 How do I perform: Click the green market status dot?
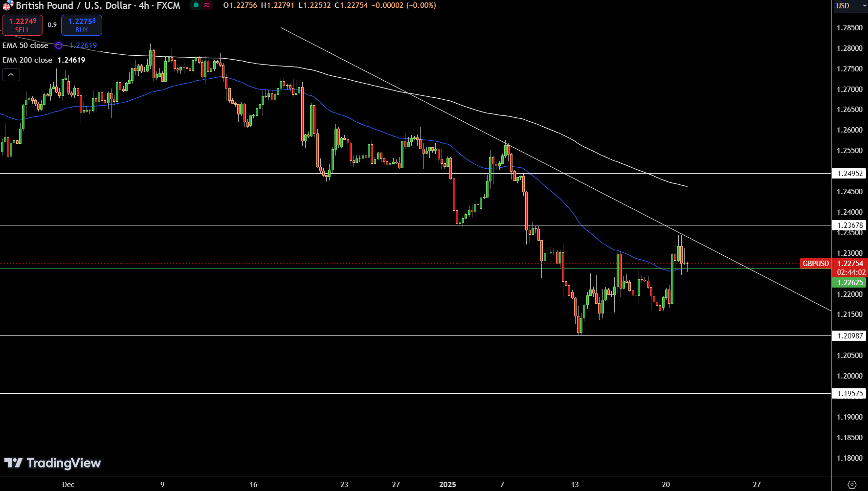pos(196,5)
